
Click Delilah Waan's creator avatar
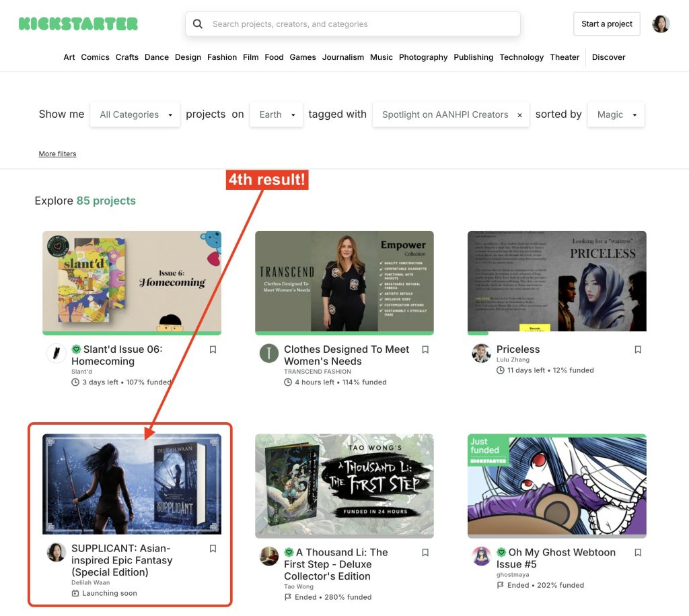[x=56, y=552]
